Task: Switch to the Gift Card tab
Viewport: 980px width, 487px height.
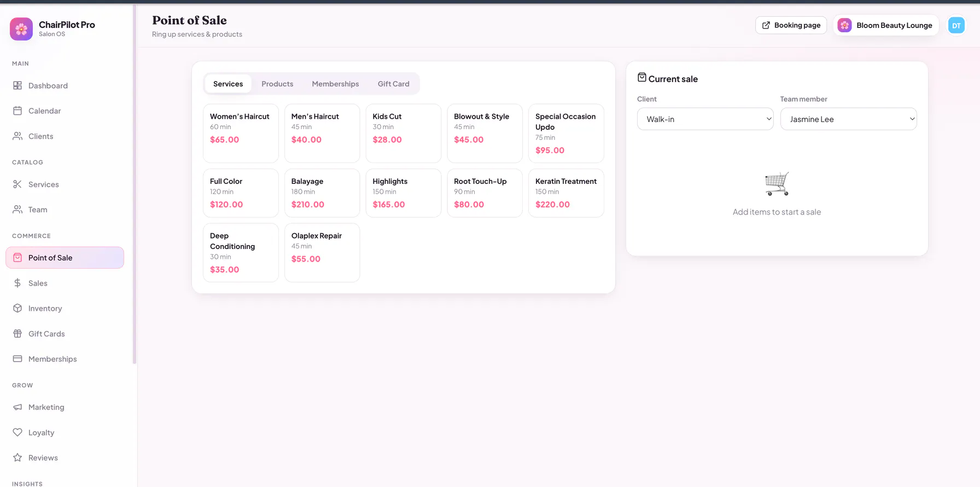Action: pyautogui.click(x=393, y=84)
